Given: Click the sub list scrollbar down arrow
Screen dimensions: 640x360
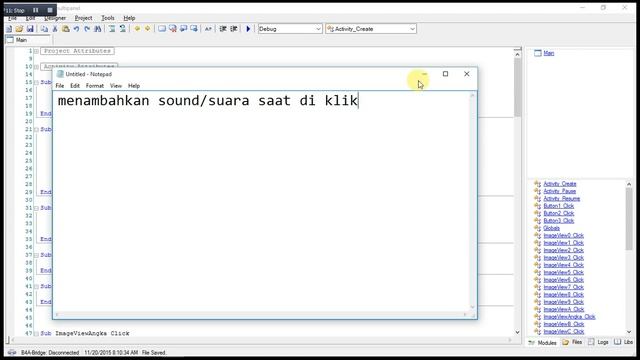Looking at the screenshot, I should tap(629, 332).
